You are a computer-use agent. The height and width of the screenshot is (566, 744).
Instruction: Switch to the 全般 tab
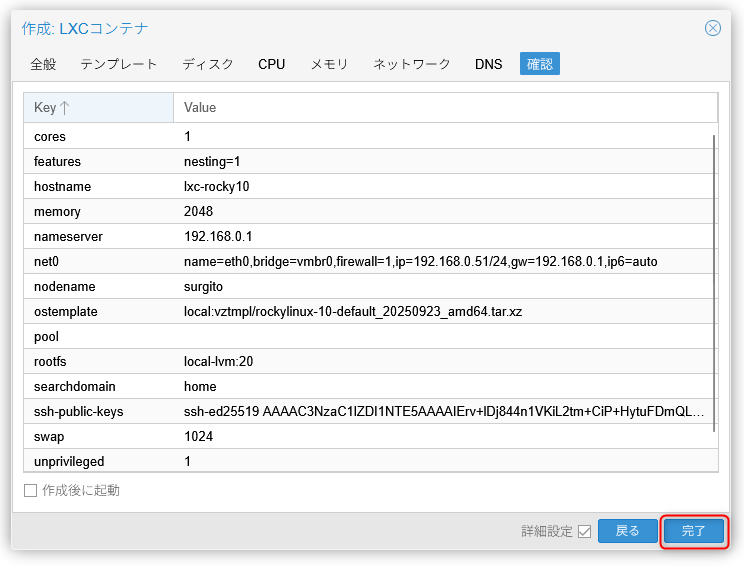(x=43, y=64)
